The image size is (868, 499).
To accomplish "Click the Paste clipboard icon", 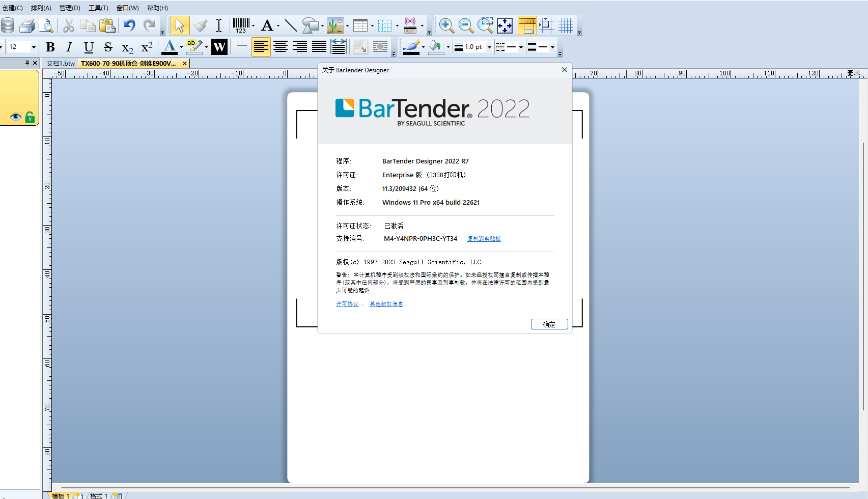I will (107, 25).
